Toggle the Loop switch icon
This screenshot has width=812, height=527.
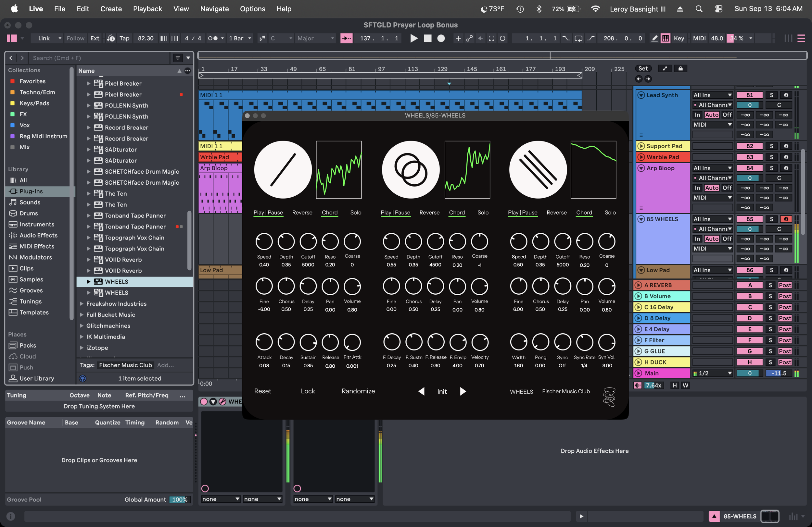(579, 39)
